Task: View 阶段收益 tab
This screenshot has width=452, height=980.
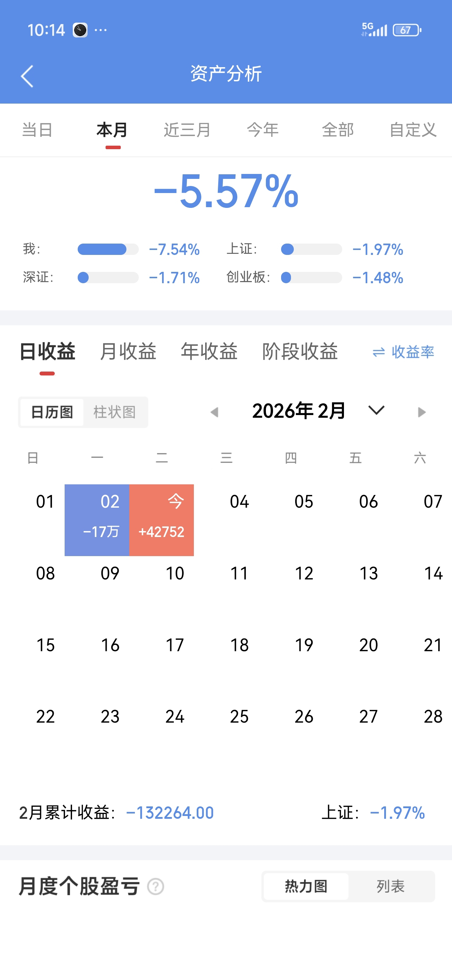Action: [x=300, y=351]
